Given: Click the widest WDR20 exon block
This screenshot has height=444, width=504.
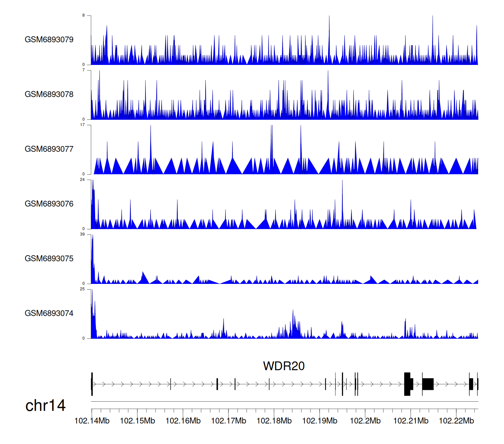Looking at the screenshot, I should [x=428, y=384].
